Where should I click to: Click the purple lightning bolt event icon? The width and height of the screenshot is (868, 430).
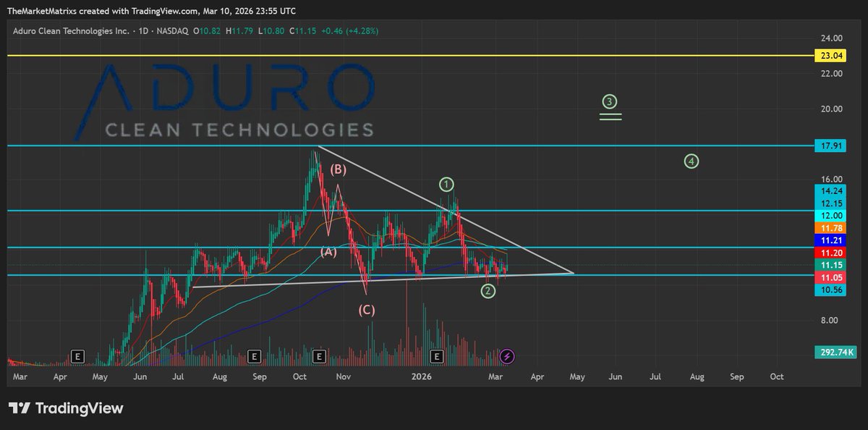(507, 356)
